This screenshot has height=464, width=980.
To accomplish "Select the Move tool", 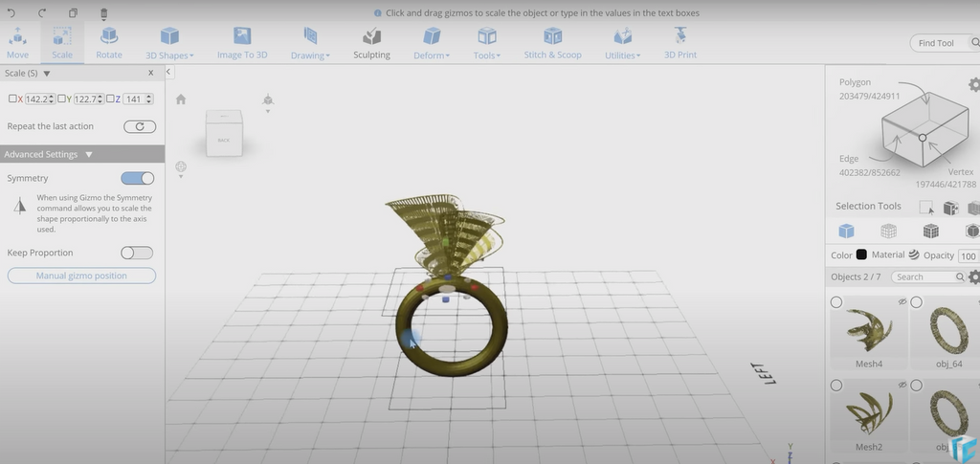I will point(17,43).
